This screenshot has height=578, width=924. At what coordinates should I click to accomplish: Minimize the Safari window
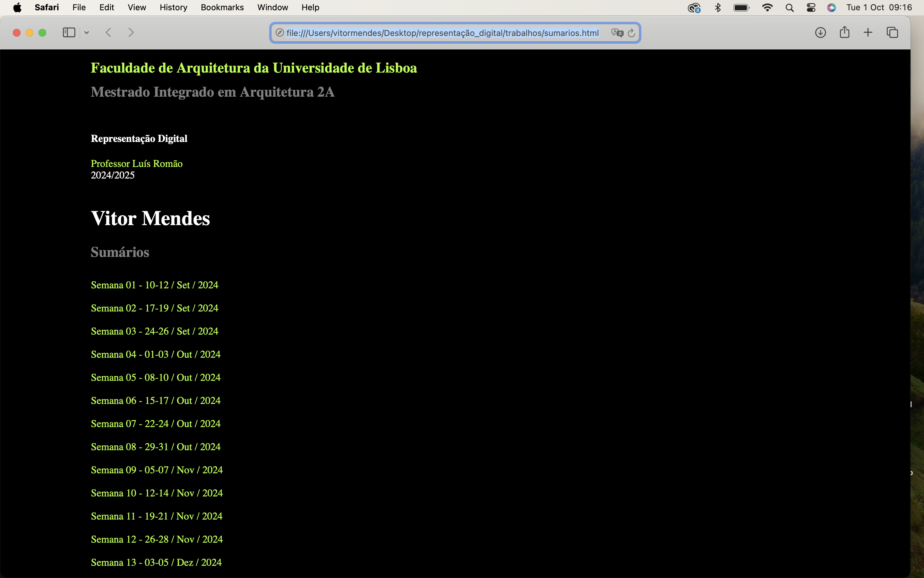click(x=30, y=33)
